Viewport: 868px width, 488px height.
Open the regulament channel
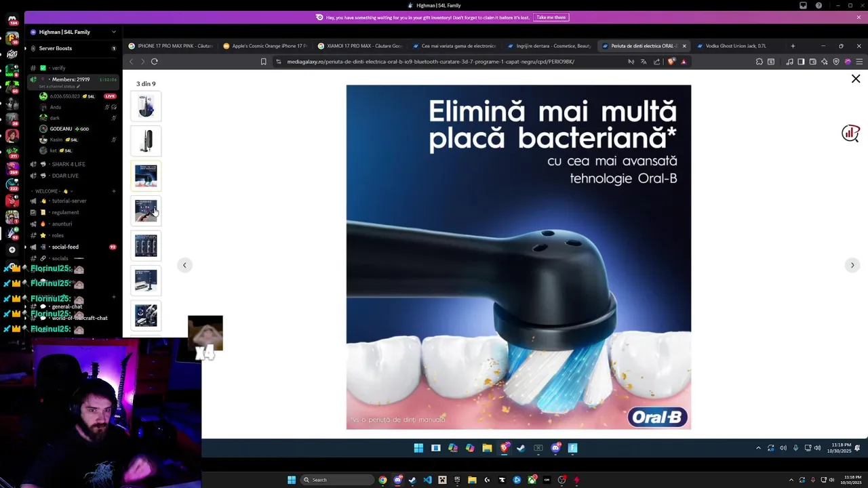coord(73,212)
